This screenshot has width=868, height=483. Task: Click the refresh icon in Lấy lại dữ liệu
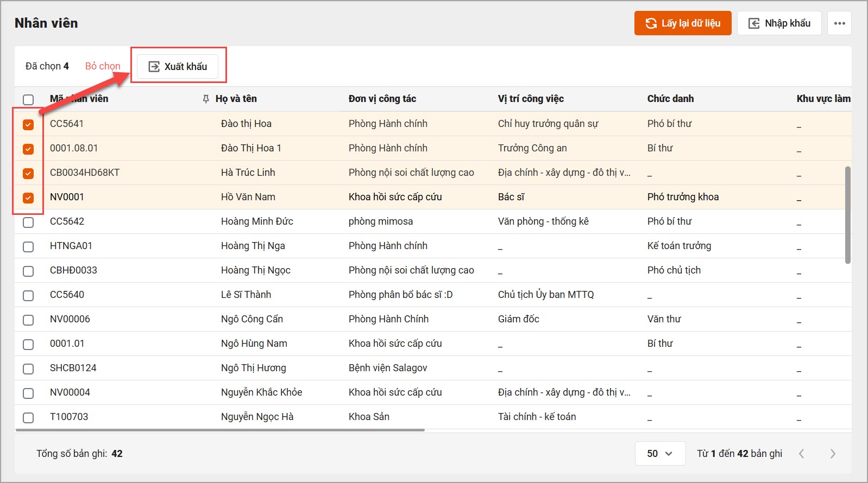(651, 23)
